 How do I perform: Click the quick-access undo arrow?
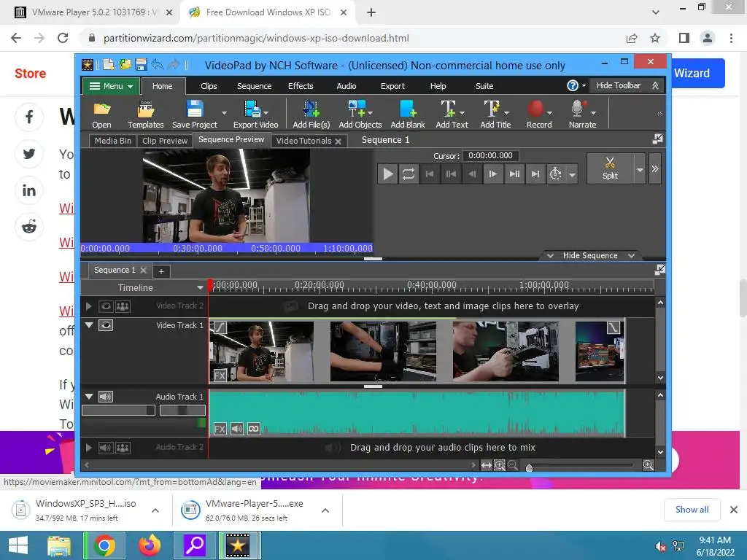pos(158,64)
